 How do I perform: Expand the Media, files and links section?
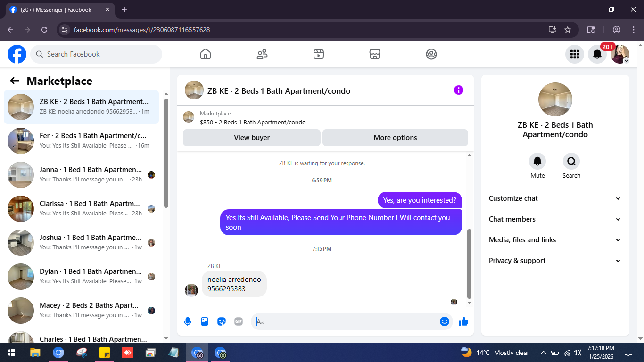555,240
